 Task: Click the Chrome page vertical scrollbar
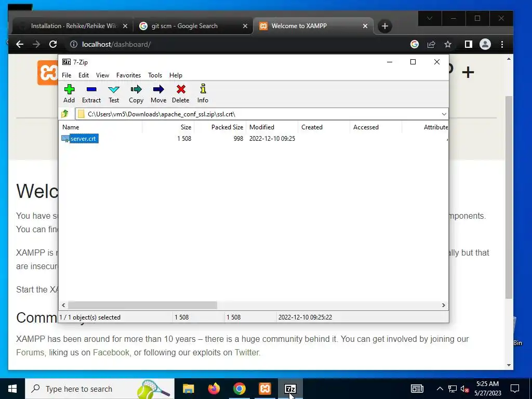tap(509, 197)
